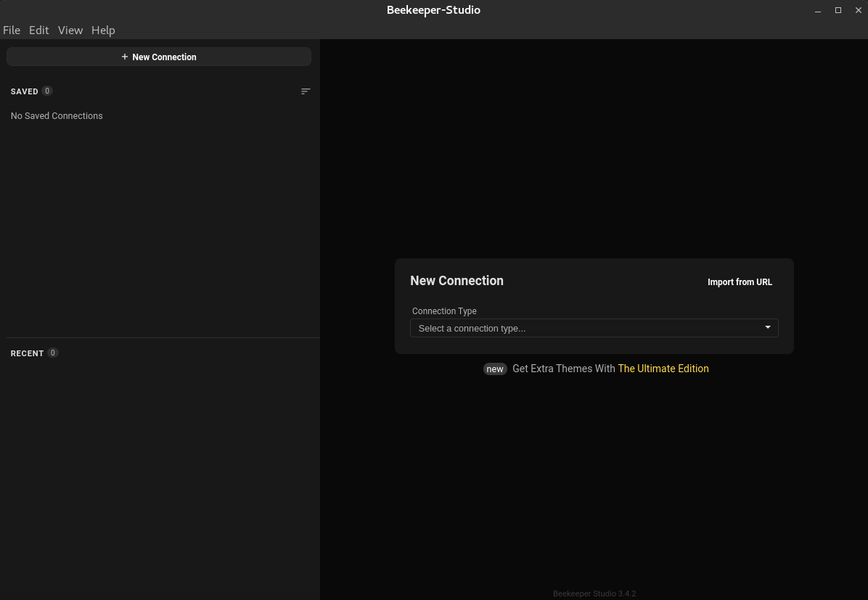Open the File menu
This screenshot has width=868, height=600.
click(x=12, y=30)
